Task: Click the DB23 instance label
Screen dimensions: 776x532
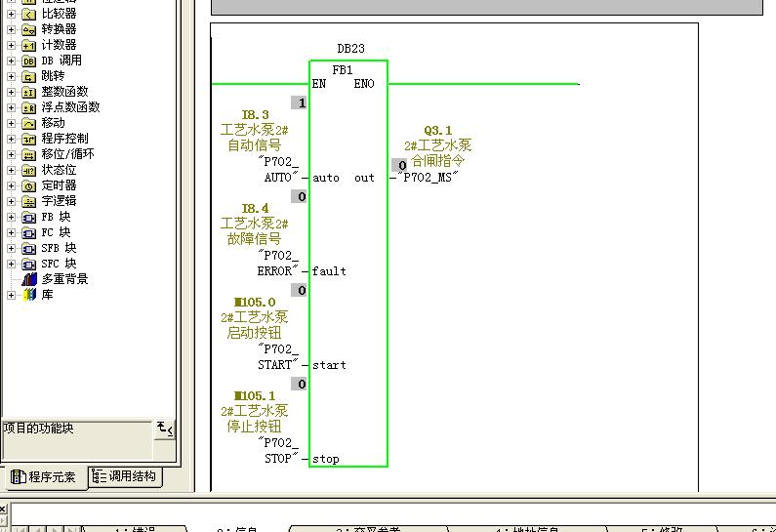Action: [x=350, y=49]
